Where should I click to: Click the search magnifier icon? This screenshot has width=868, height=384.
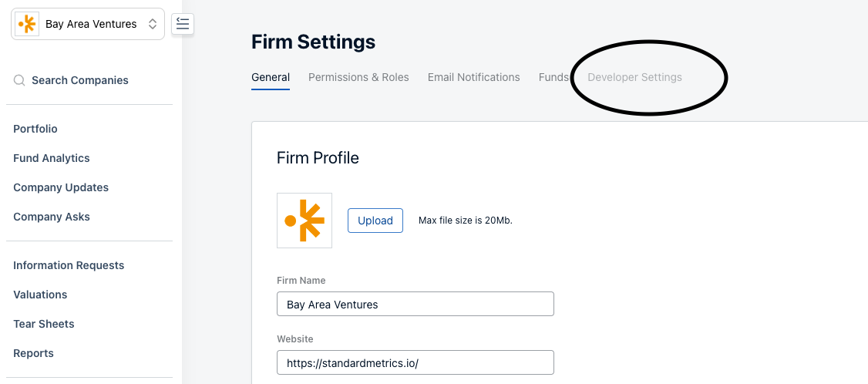pyautogui.click(x=19, y=80)
